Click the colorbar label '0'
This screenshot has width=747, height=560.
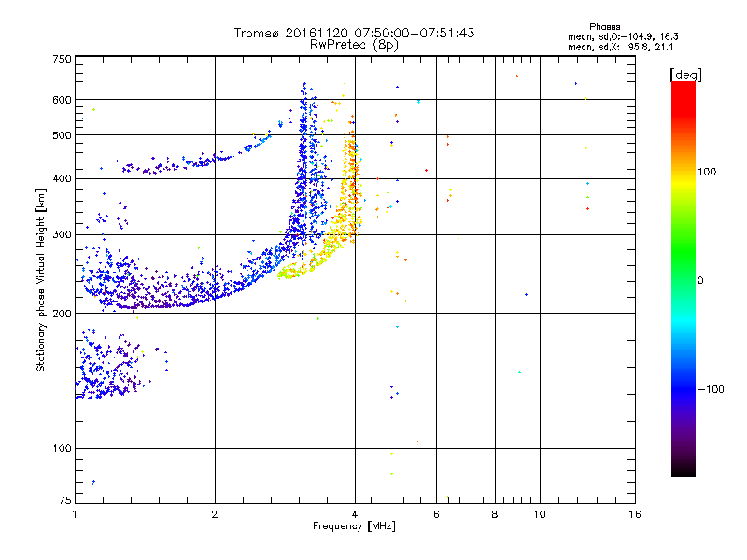click(x=700, y=281)
